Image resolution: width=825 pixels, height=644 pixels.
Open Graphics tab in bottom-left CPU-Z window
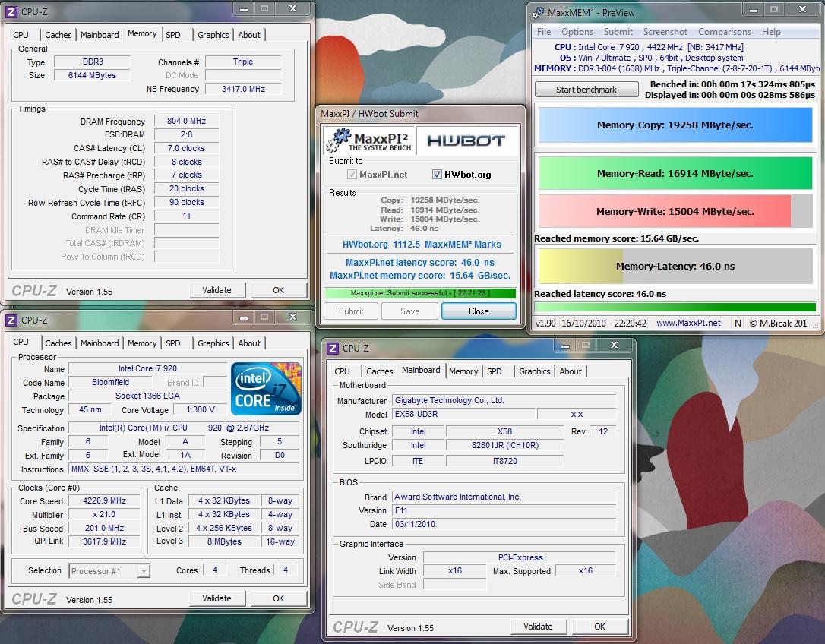tap(213, 343)
